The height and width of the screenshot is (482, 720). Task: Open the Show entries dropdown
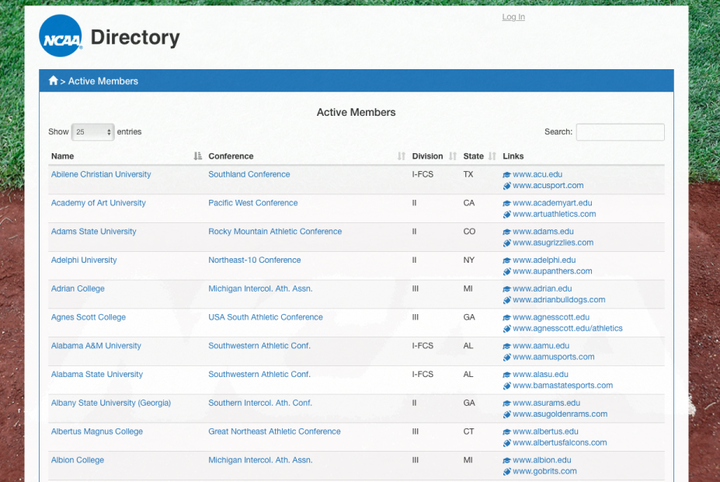(93, 132)
